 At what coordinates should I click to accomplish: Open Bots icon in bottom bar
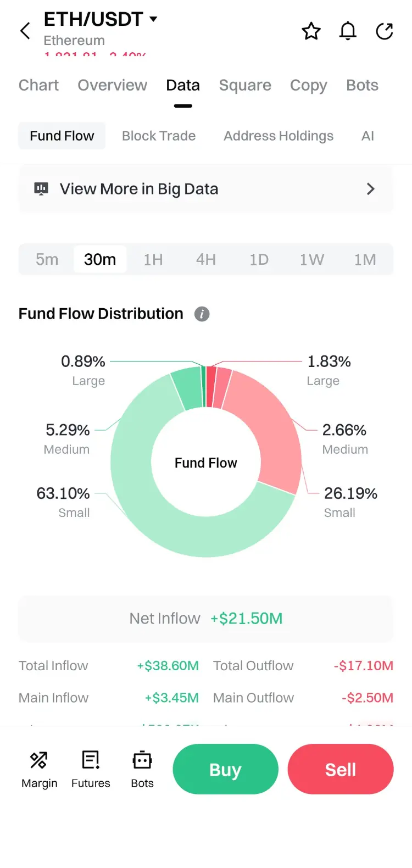[x=142, y=760]
